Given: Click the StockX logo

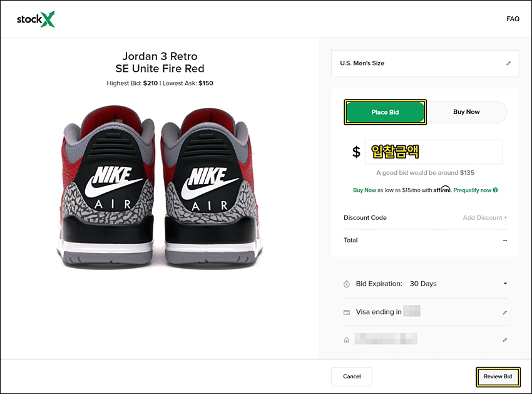Looking at the screenshot, I should point(36,19).
